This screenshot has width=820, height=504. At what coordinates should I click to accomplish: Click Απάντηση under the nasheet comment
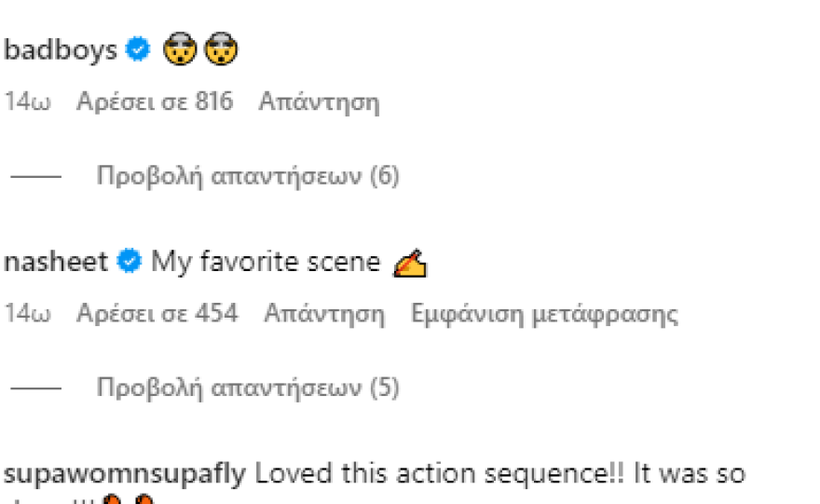click(324, 314)
